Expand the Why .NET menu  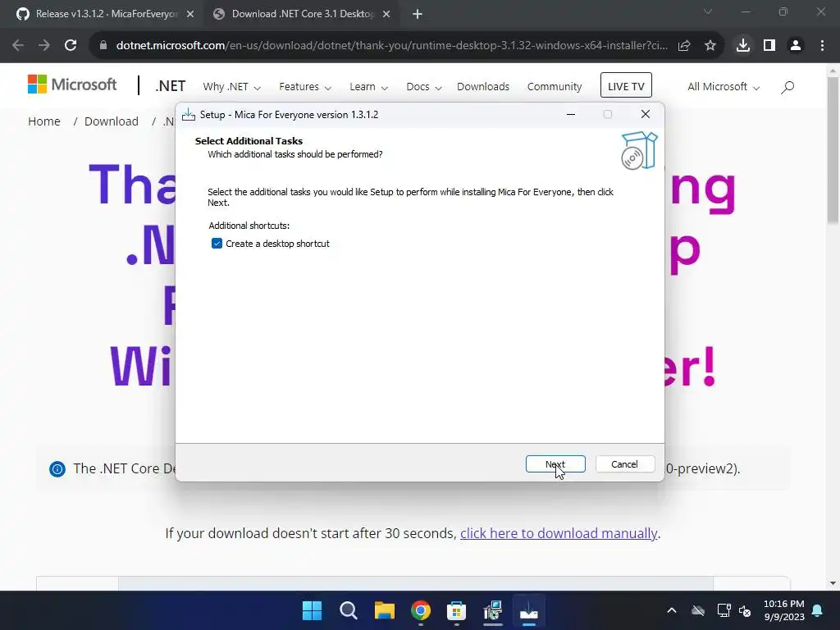(x=231, y=87)
